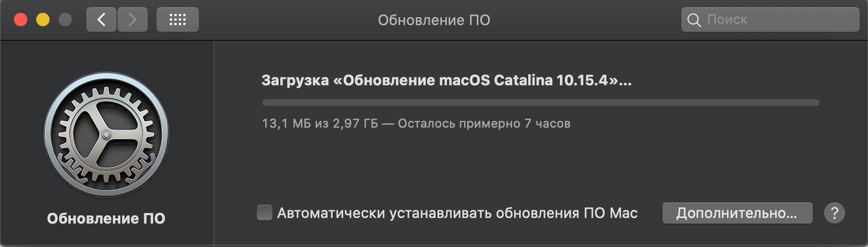Enable automatic Mac software updates checkbox
Image resolution: width=868 pixels, height=247 pixels.
point(265,213)
